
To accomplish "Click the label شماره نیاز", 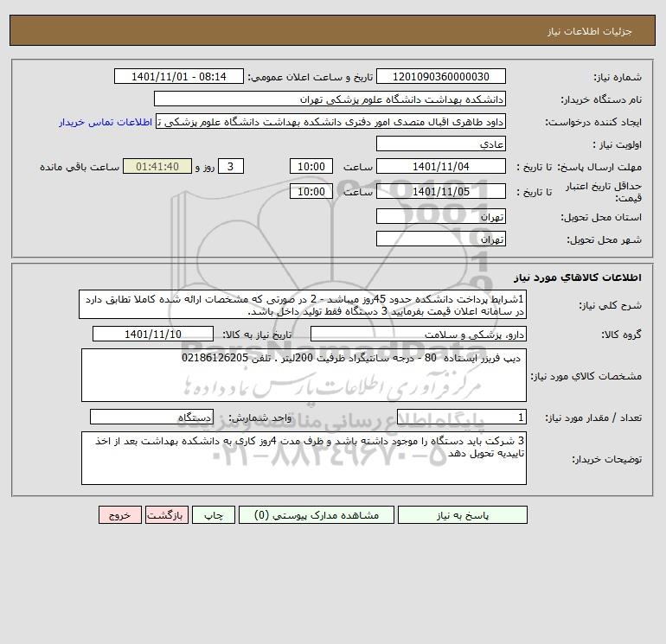I will pos(618,77).
